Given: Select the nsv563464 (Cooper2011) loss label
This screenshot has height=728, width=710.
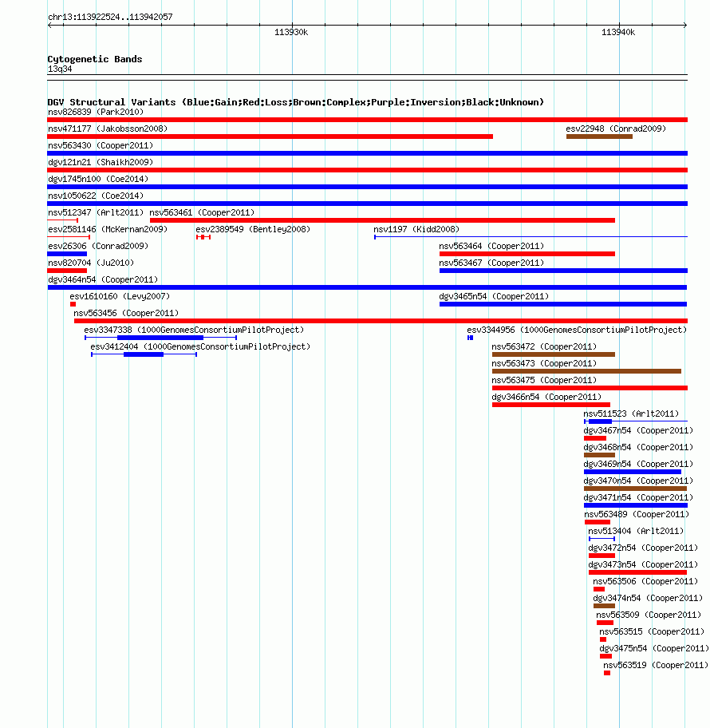Looking at the screenshot, I should point(491,246).
